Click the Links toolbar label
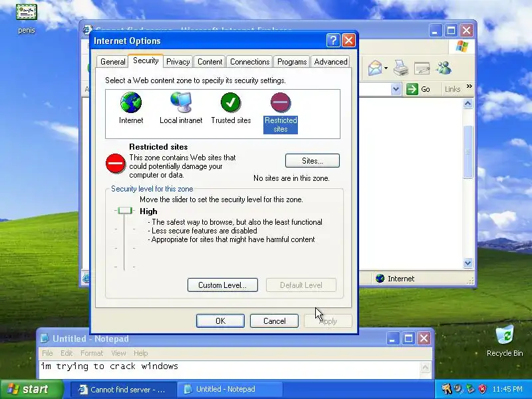This screenshot has height=399, width=532. point(452,89)
